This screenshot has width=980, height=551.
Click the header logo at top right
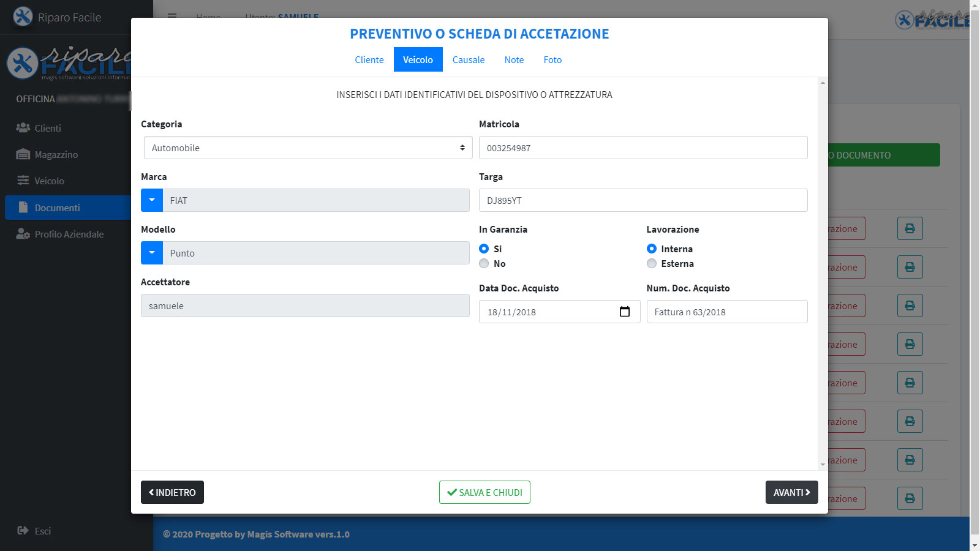point(932,20)
